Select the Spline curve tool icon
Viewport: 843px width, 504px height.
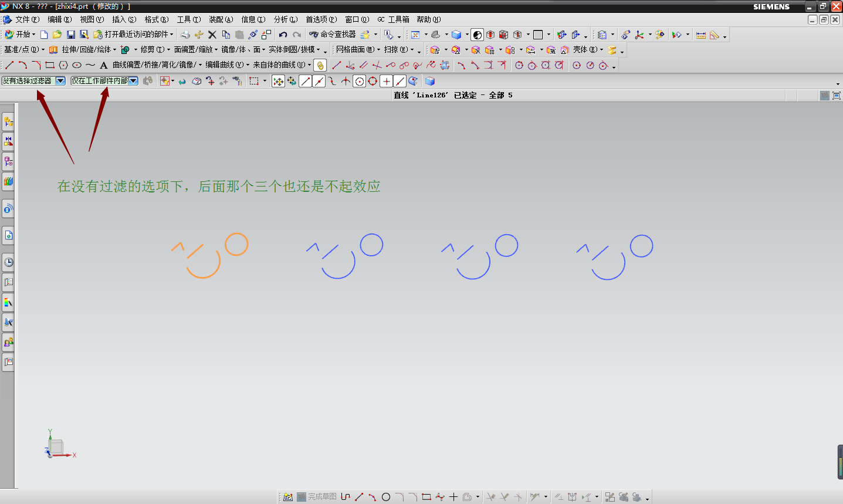coord(90,65)
